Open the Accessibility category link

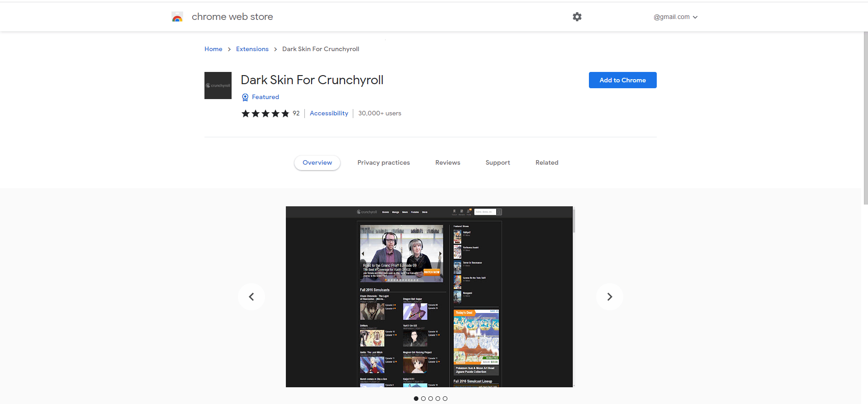coord(329,113)
